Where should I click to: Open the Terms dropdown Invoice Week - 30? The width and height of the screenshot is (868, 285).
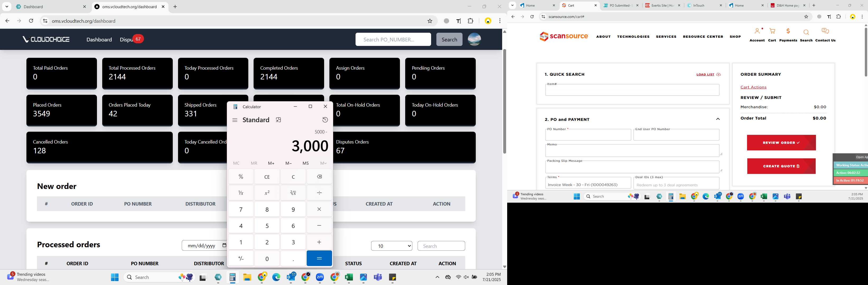tap(588, 183)
